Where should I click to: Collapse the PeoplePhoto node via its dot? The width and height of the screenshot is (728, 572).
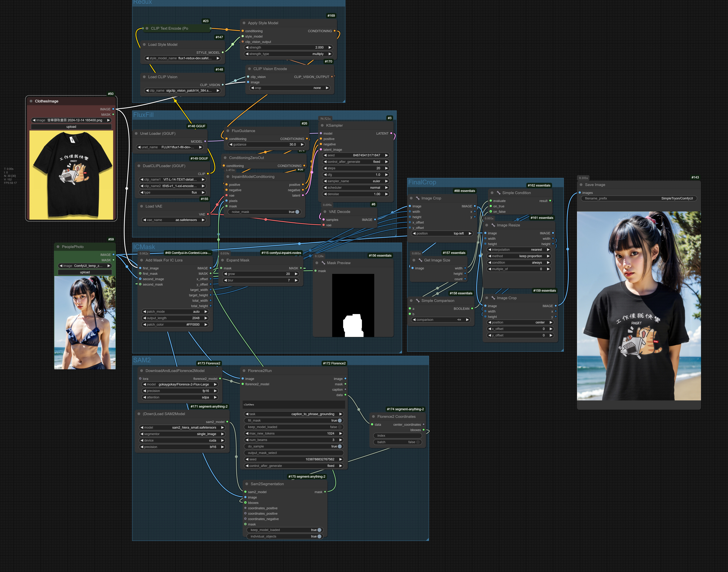tap(58, 247)
